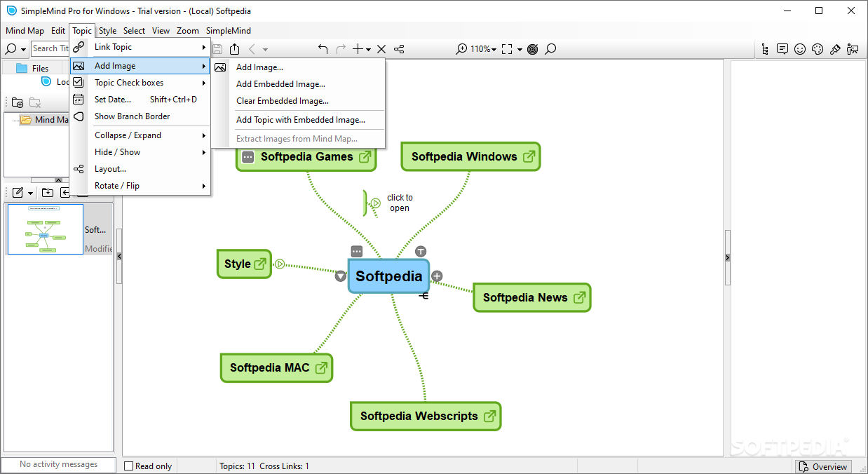Viewport: 868px width, 474px height.
Task: Open dropdown arrow next to add-topic plus
Action: click(369, 50)
